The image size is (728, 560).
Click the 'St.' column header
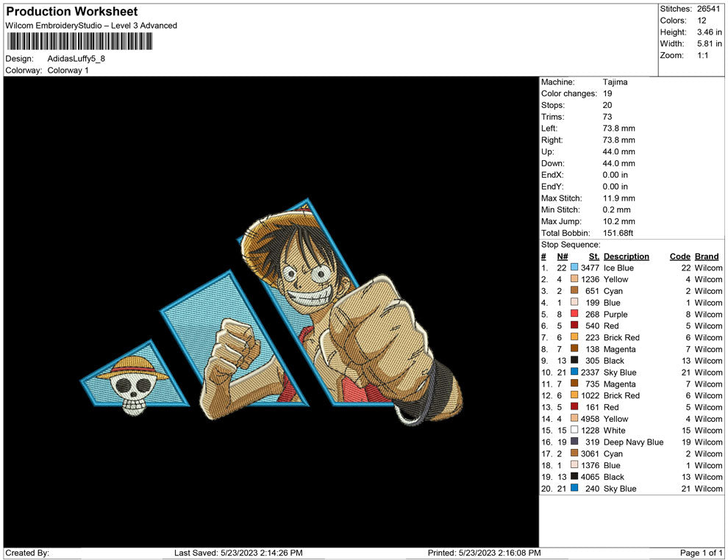pos(594,256)
